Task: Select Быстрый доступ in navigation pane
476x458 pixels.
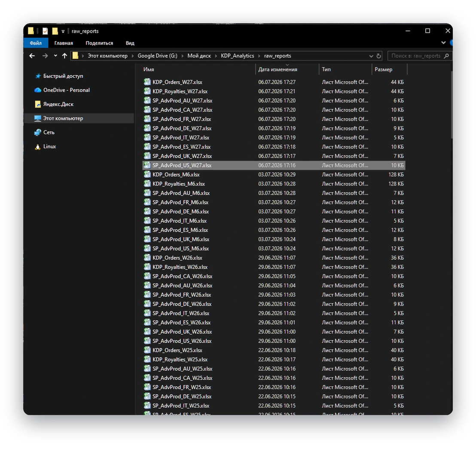Action: click(63, 76)
